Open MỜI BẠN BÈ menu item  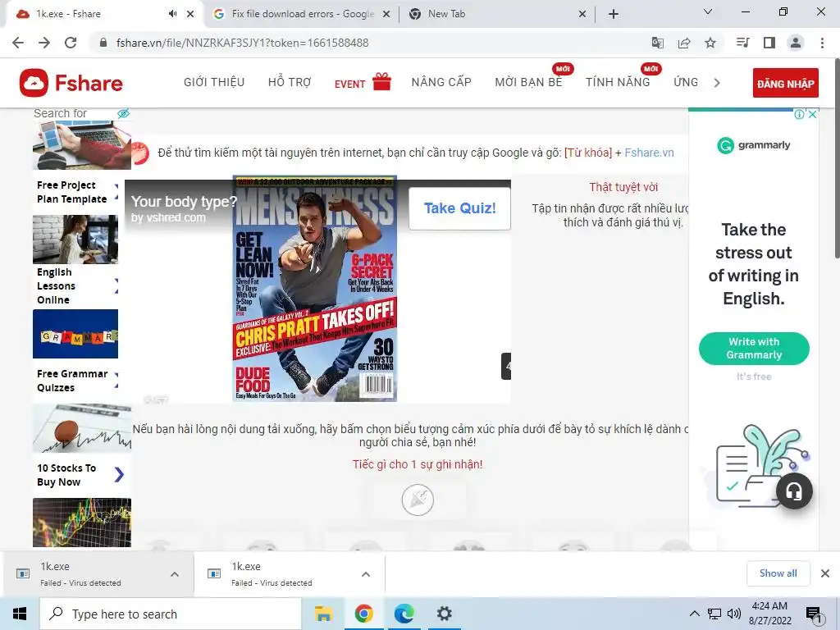[x=529, y=82]
